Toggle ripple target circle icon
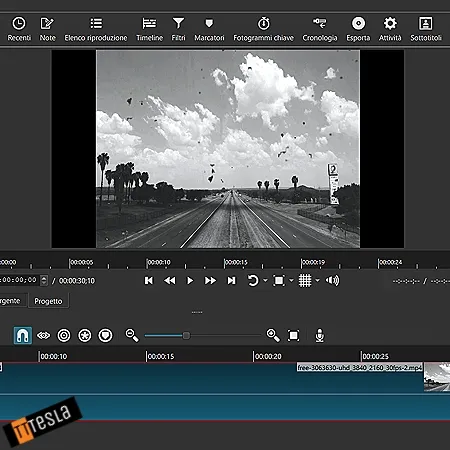 point(64,335)
